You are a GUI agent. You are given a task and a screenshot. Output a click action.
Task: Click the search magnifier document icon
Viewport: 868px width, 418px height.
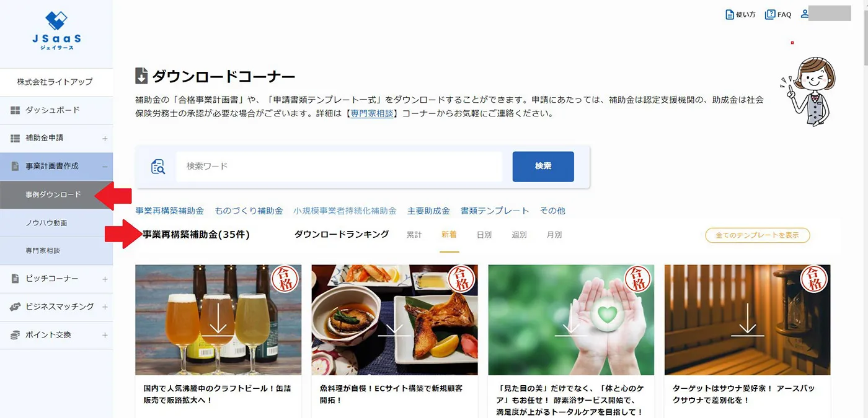158,167
